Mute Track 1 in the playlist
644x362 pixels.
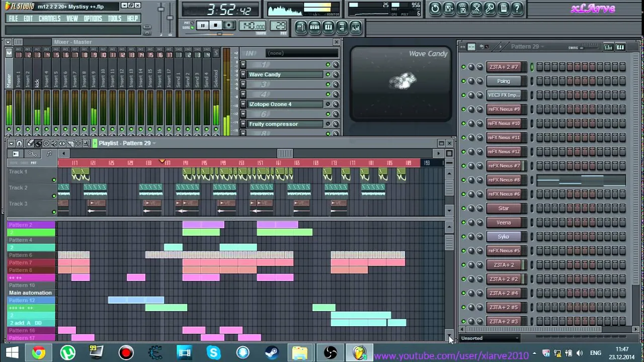54,180
